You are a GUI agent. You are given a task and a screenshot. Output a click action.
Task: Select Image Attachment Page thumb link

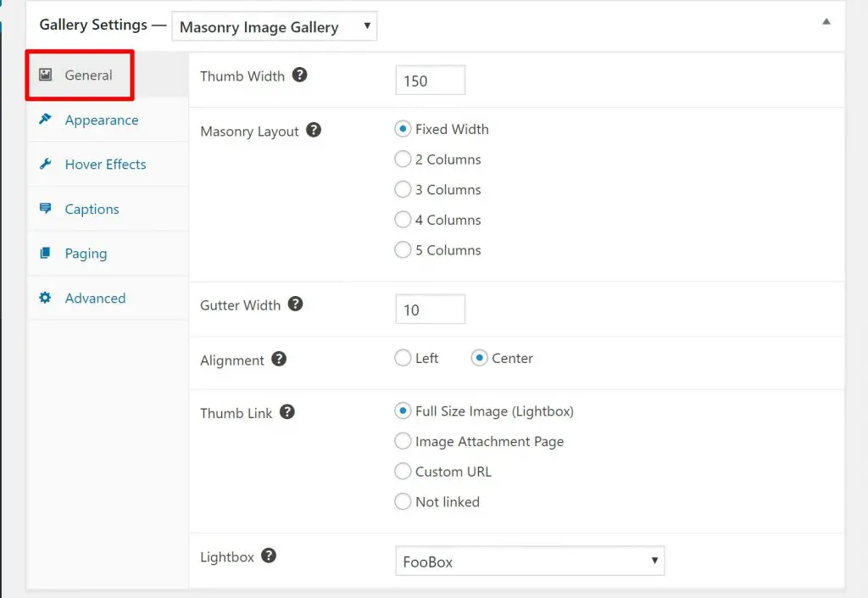point(403,441)
